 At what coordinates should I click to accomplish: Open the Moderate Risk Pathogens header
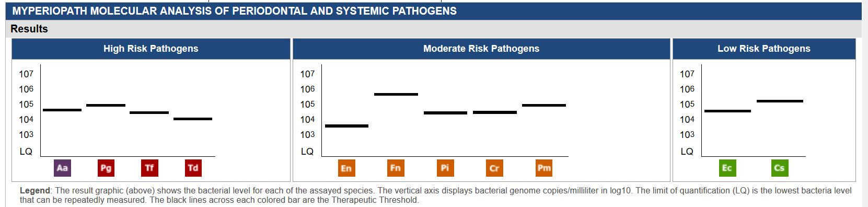pos(481,49)
